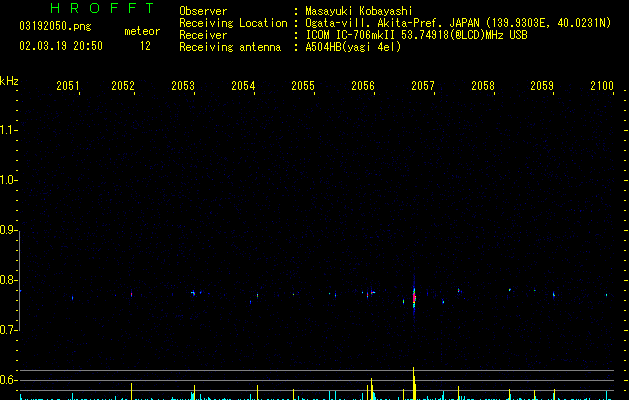629x400 pixels.
Task: Click the 2051 time axis marker
Action: click(x=67, y=85)
